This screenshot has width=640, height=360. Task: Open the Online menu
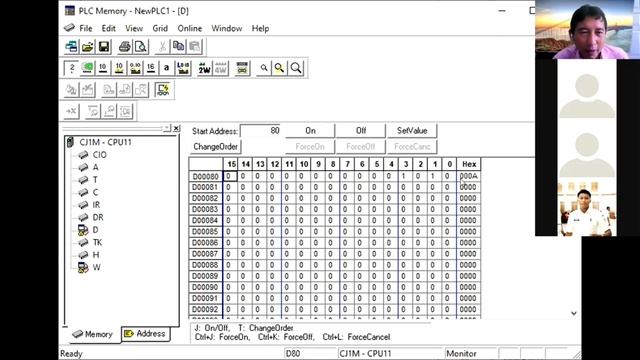point(189,28)
